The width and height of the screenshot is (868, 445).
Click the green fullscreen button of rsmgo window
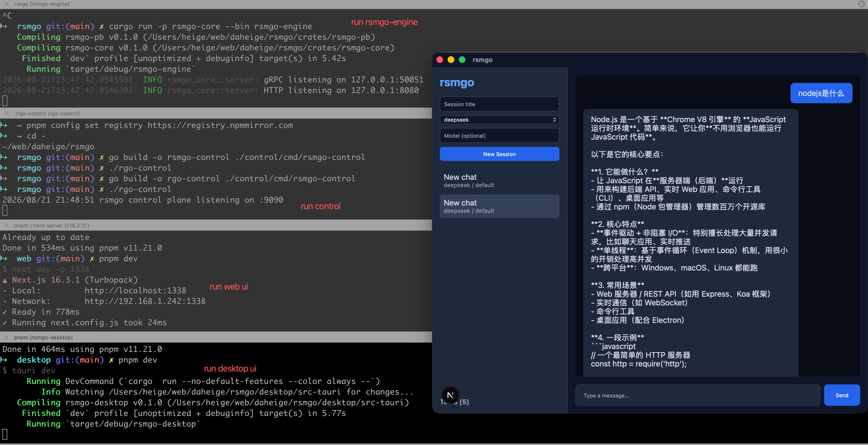click(x=462, y=60)
